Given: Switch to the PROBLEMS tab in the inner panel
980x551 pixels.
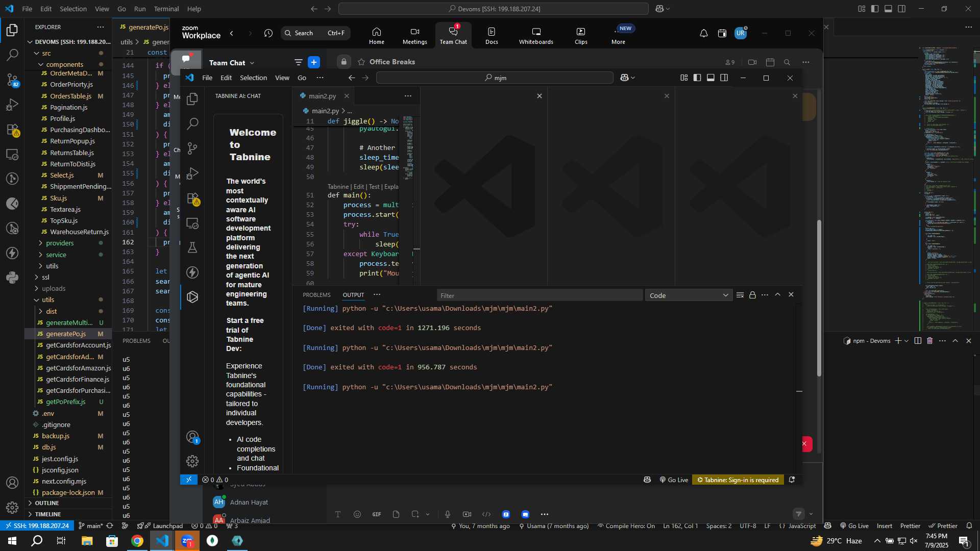Looking at the screenshot, I should [x=316, y=295].
